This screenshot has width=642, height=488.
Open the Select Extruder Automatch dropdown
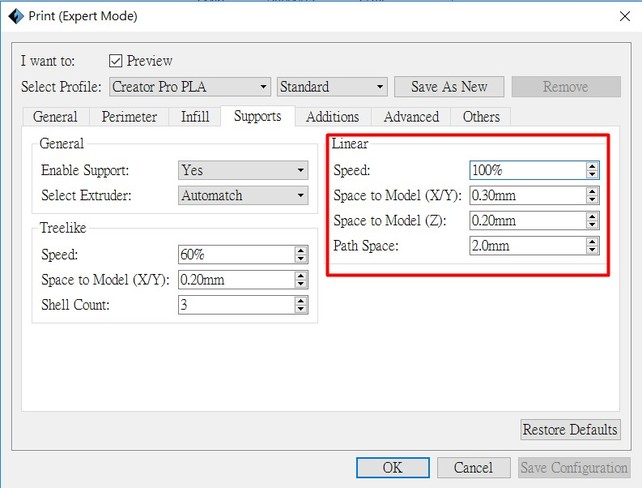[x=242, y=196]
